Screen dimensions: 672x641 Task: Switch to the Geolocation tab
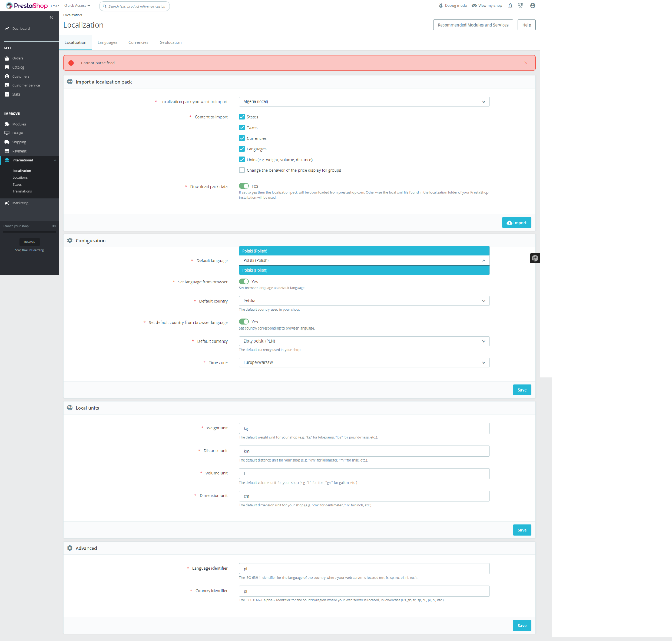click(170, 42)
